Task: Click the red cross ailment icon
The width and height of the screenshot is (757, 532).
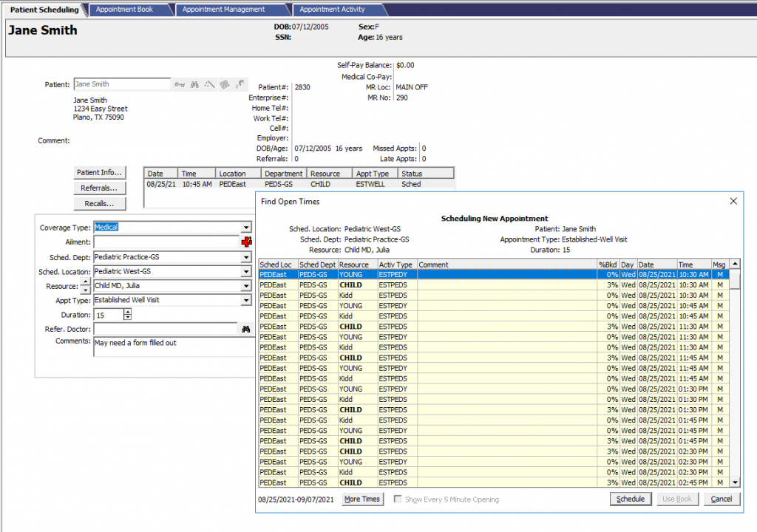Action: [247, 242]
